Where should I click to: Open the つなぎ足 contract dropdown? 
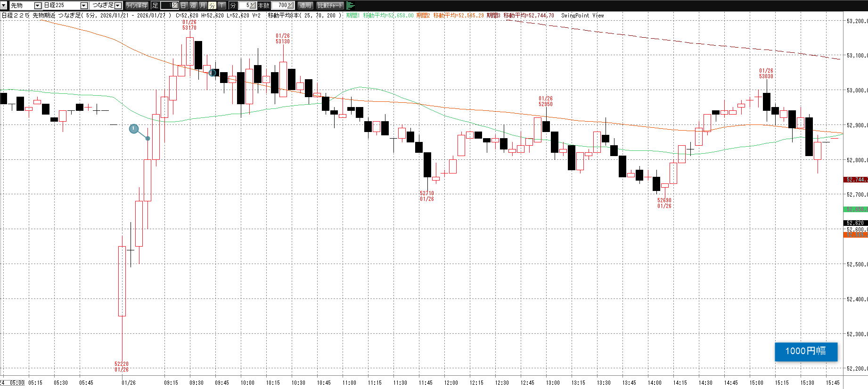pos(118,5)
